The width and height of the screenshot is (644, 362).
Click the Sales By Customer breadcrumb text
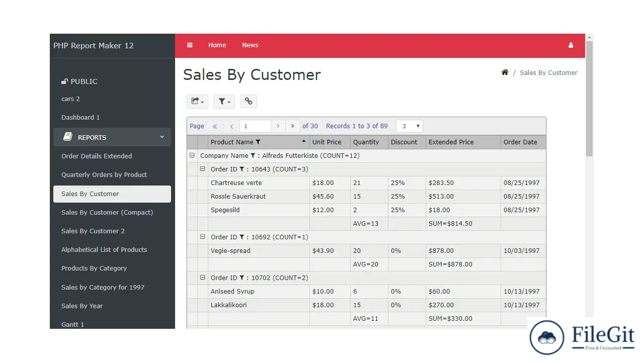coord(548,73)
